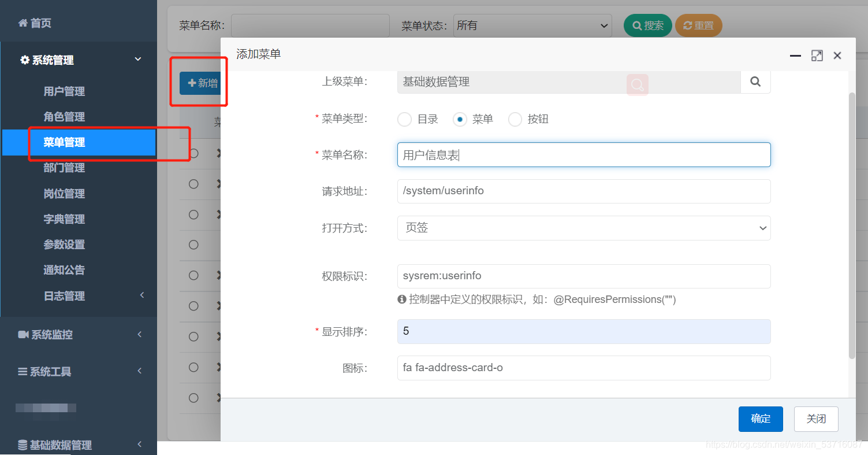Click the 显示排序 field showing 5
The image size is (868, 455).
click(584, 331)
